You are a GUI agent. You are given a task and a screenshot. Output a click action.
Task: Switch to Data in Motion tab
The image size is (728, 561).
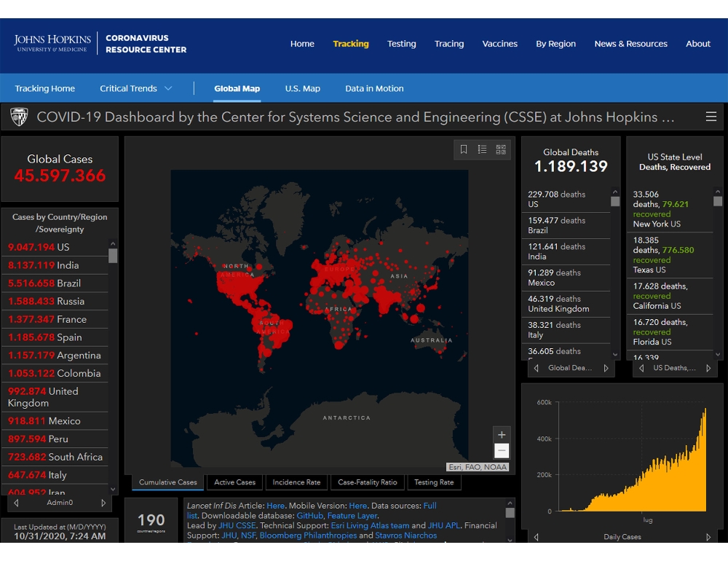point(374,88)
